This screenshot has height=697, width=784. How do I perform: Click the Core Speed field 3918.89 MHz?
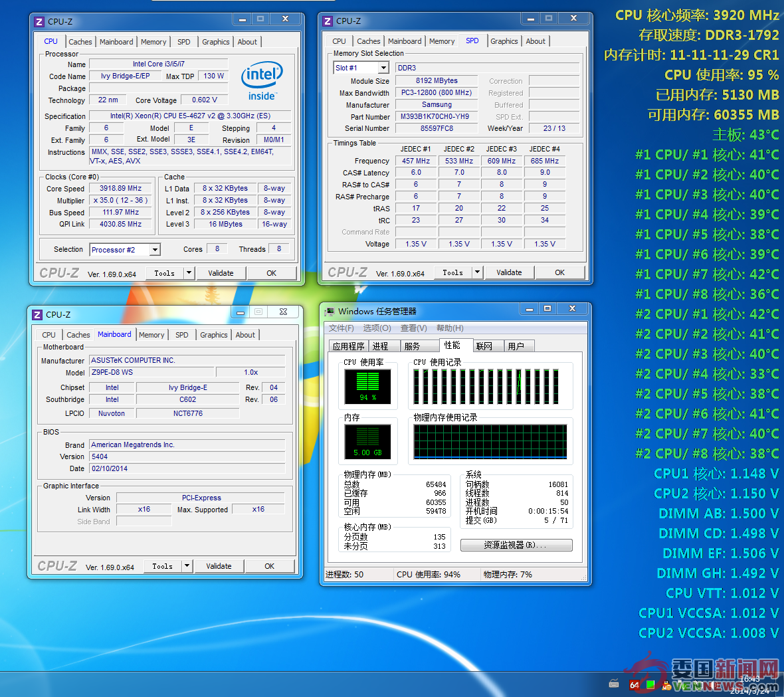(120, 189)
